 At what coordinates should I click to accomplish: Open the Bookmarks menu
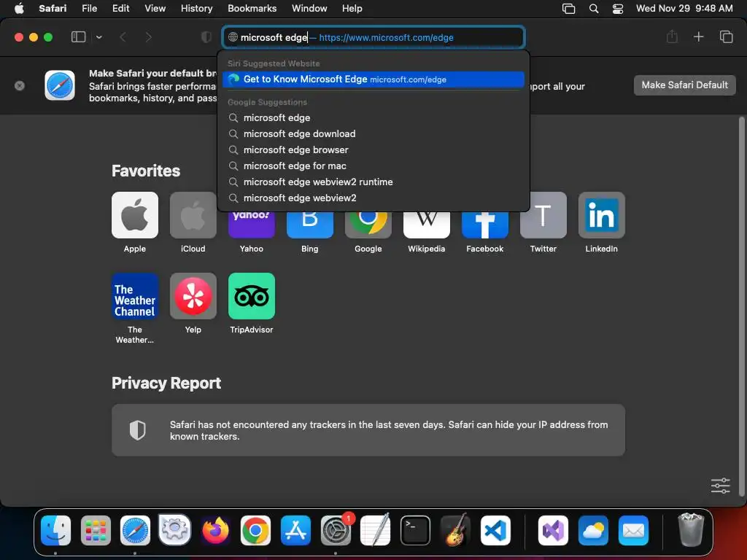pyautogui.click(x=252, y=9)
